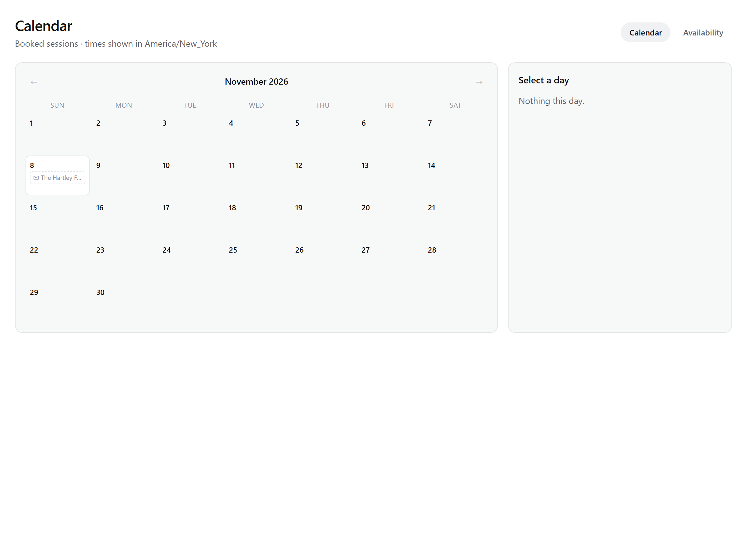The width and height of the screenshot is (747, 560).
Task: Choose November 30 day
Action: coord(124,302)
